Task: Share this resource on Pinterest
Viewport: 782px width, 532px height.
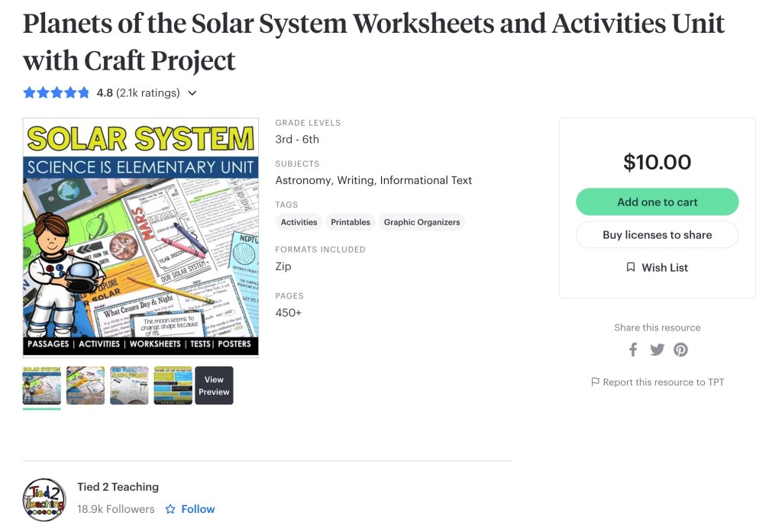Action: tap(680, 350)
